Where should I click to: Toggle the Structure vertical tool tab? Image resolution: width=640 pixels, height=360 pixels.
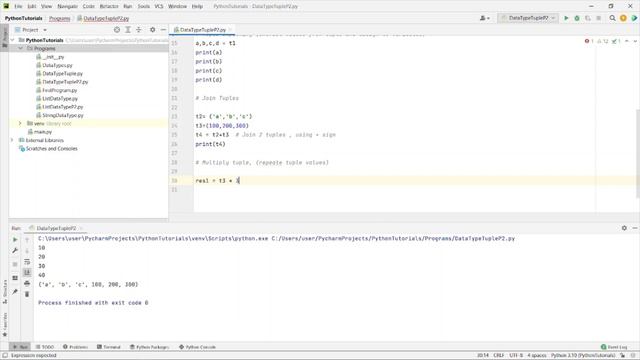pyautogui.click(x=4, y=291)
